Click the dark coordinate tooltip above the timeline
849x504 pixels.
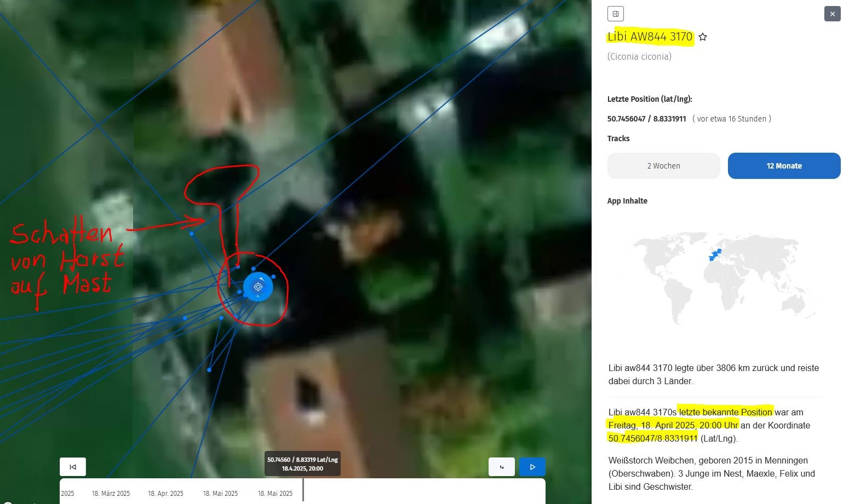coord(302,464)
